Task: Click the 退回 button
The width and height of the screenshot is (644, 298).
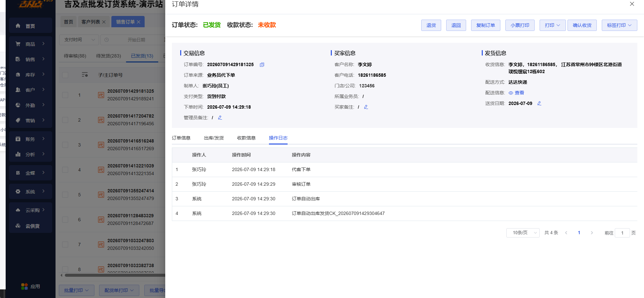Action: point(456,25)
